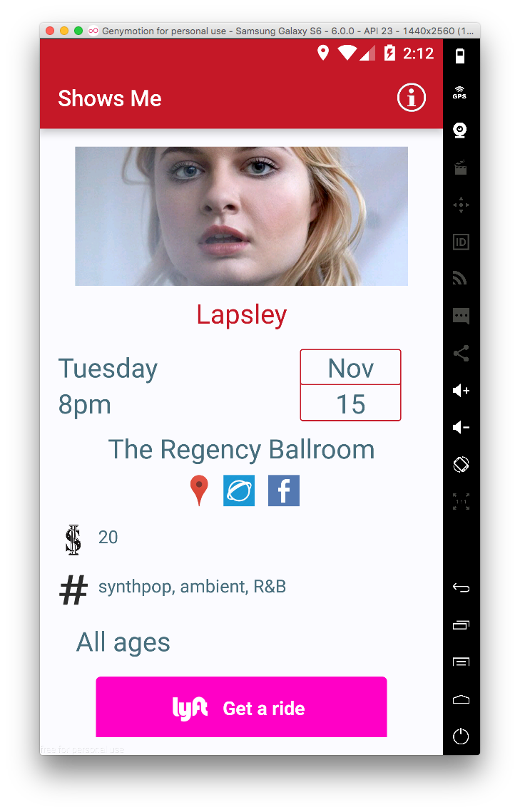Tap the Android back button
This screenshot has width=520, height=812.
(460, 587)
